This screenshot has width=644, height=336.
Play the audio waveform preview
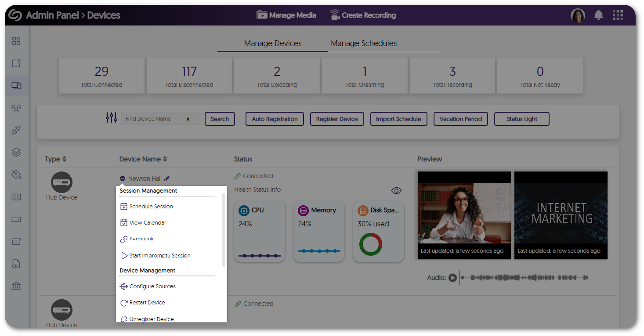452,278
